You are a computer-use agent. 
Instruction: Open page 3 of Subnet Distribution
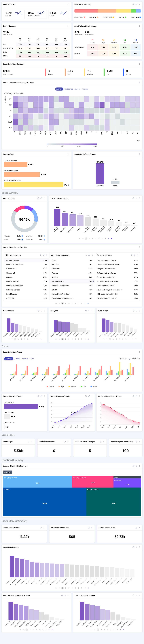(x=69, y=588)
